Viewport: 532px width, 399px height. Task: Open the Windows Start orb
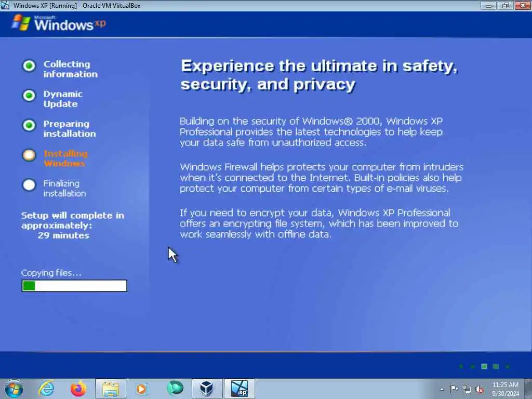(14, 389)
